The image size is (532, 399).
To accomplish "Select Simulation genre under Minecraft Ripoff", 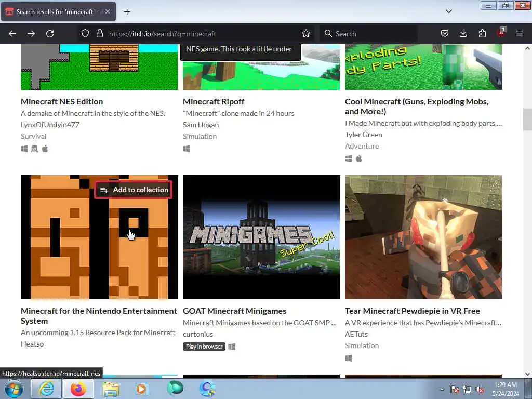I will pyautogui.click(x=199, y=136).
